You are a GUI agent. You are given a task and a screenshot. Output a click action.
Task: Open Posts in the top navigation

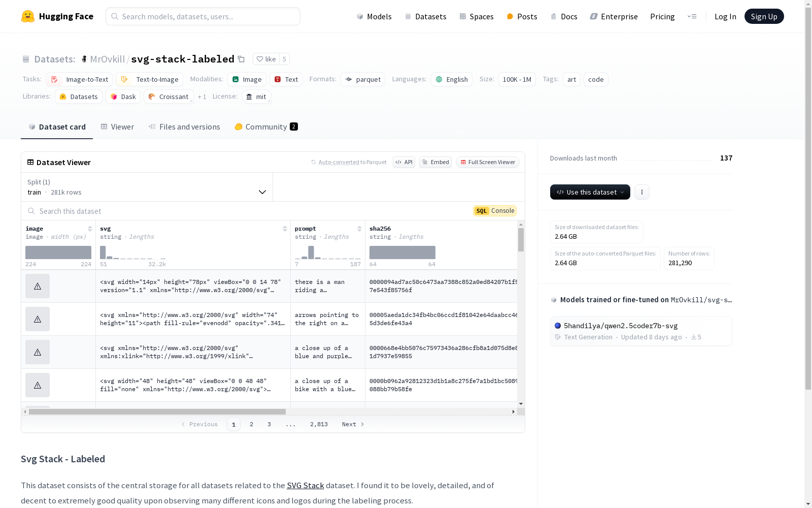click(x=522, y=16)
